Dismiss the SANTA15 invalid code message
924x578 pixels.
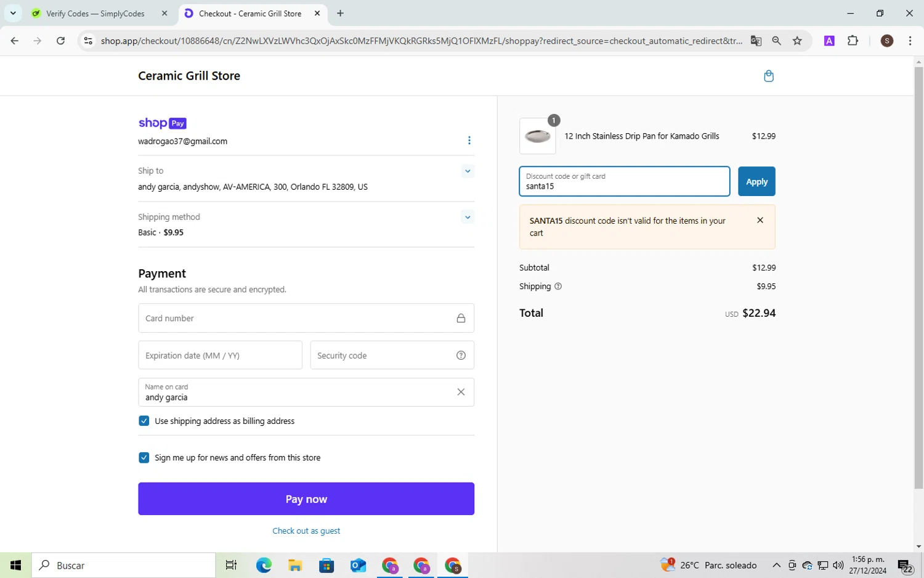[760, 221]
